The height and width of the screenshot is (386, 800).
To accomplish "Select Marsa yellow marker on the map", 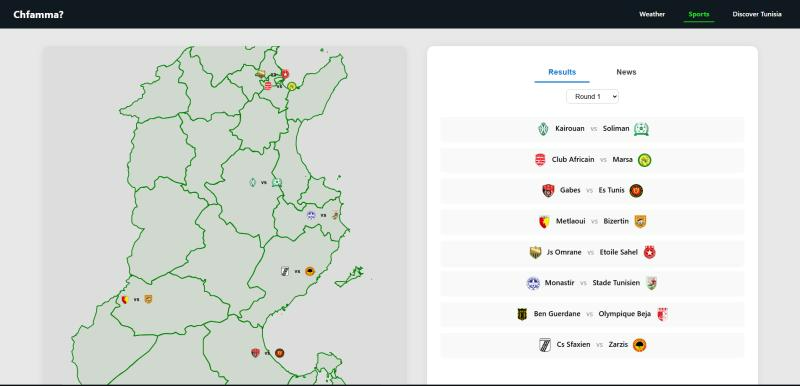I will pyautogui.click(x=291, y=87).
